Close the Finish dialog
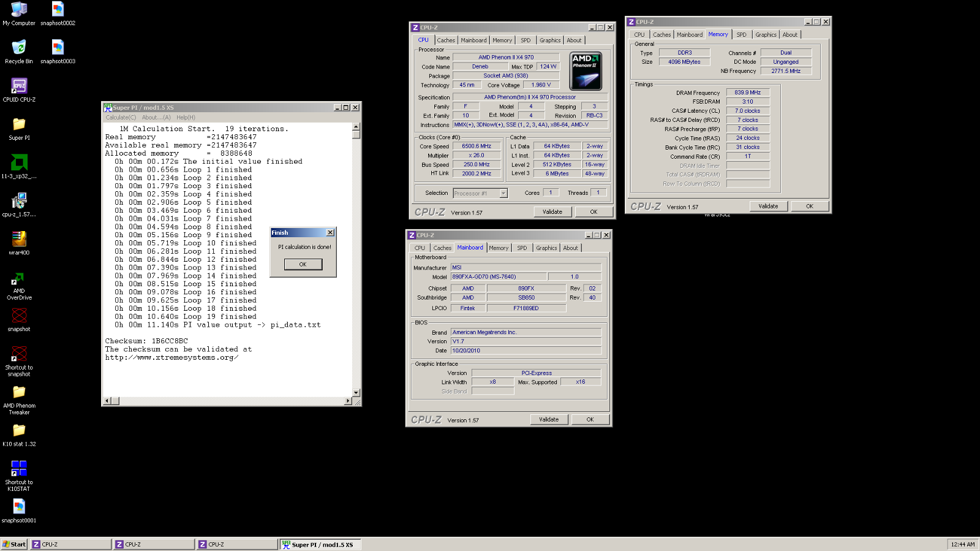Viewport: 980px width, 551px height. point(330,233)
